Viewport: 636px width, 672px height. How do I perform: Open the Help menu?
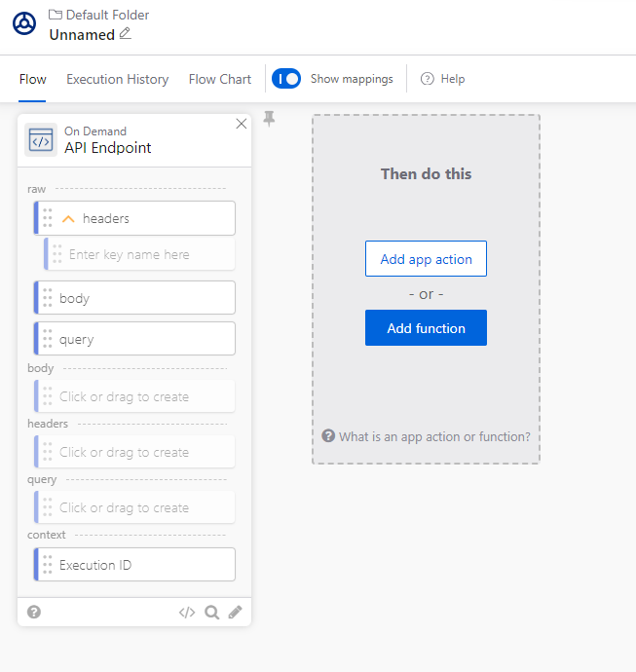443,79
